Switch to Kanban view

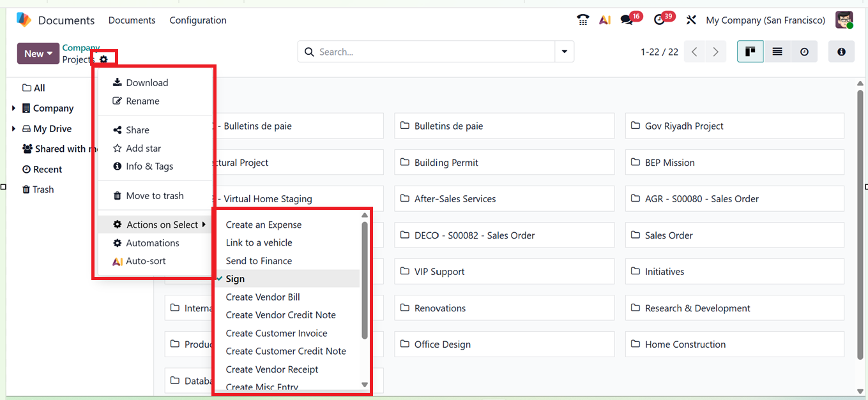click(x=750, y=52)
